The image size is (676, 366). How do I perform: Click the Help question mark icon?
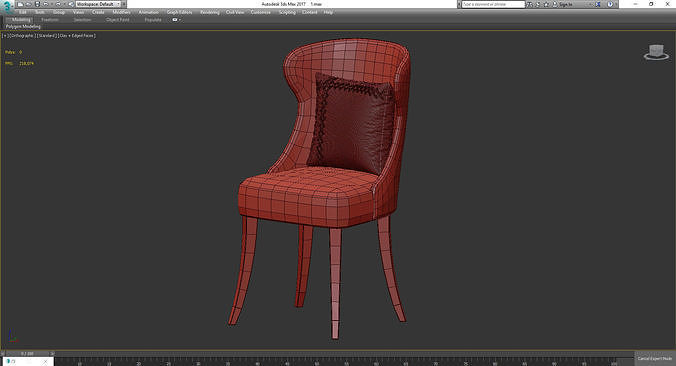tap(610, 4)
